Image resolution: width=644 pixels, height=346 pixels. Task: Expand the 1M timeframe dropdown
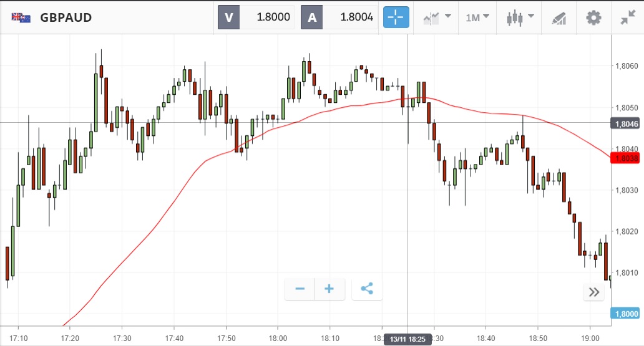pos(477,17)
